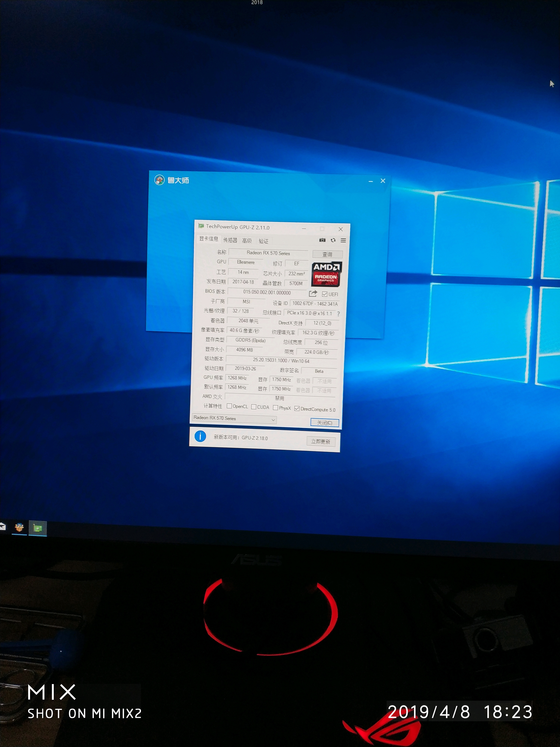Toggle the OpenCL checkbox
560x747 pixels.
click(229, 406)
